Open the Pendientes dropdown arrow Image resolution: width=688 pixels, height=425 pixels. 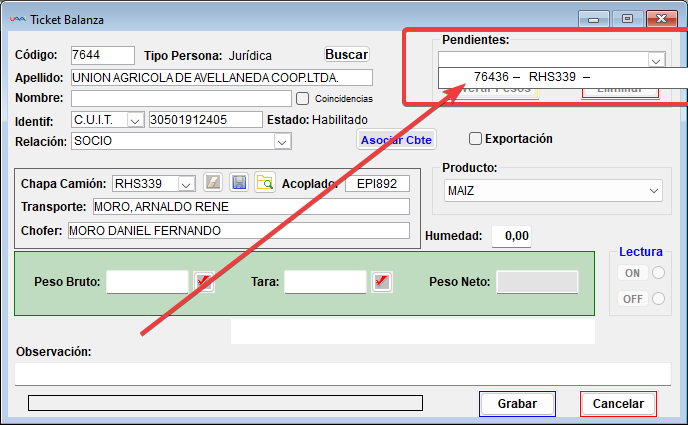click(655, 60)
